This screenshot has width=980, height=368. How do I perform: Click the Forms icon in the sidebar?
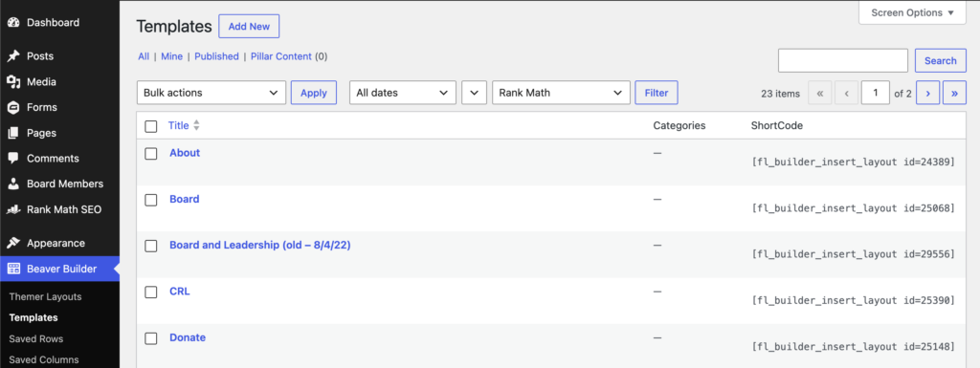pyautogui.click(x=13, y=107)
